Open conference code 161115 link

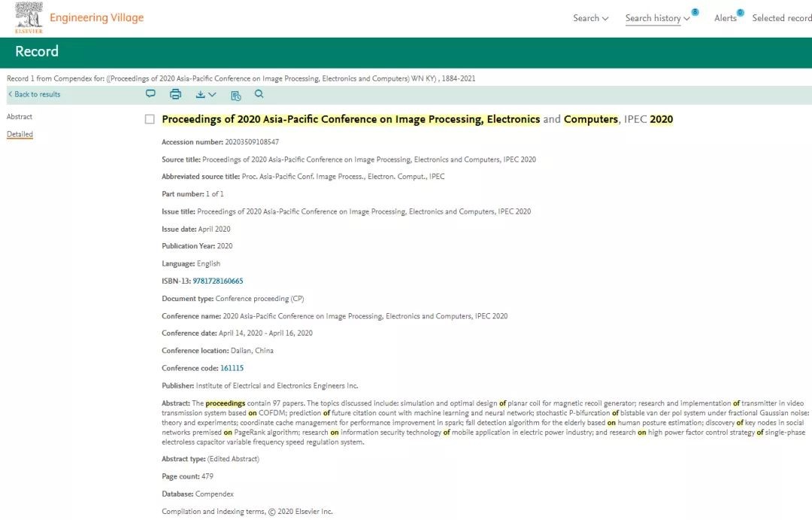(232, 368)
